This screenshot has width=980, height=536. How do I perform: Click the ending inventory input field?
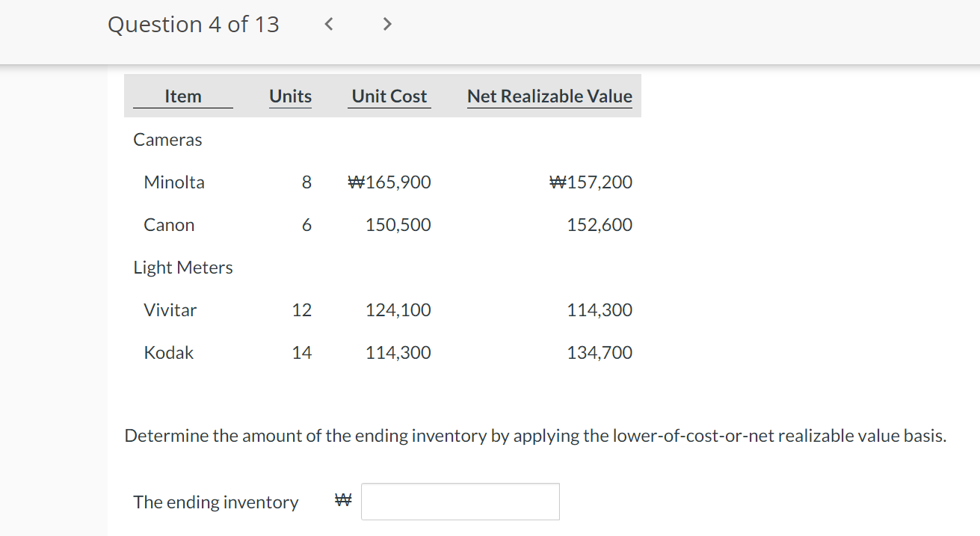pos(460,502)
